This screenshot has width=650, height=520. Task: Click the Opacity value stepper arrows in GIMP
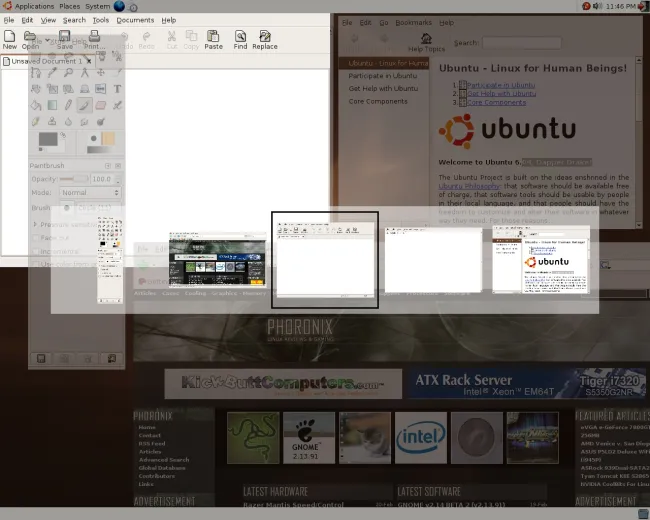pos(118,179)
